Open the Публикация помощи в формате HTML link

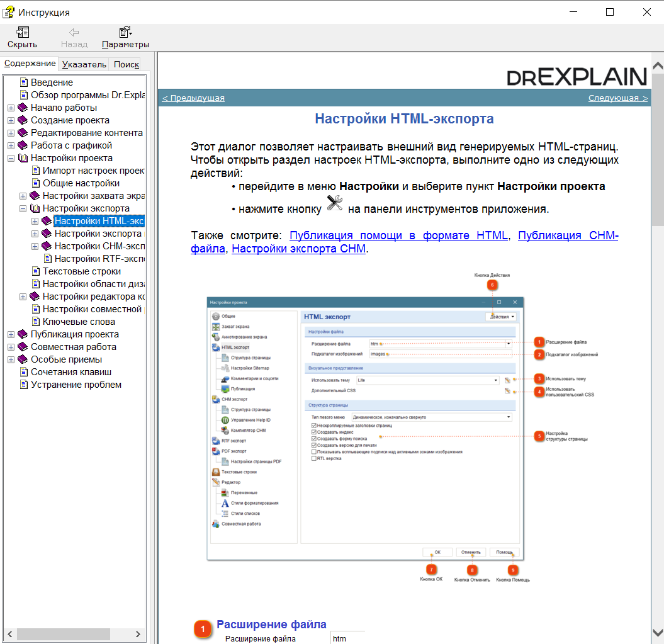coord(398,235)
